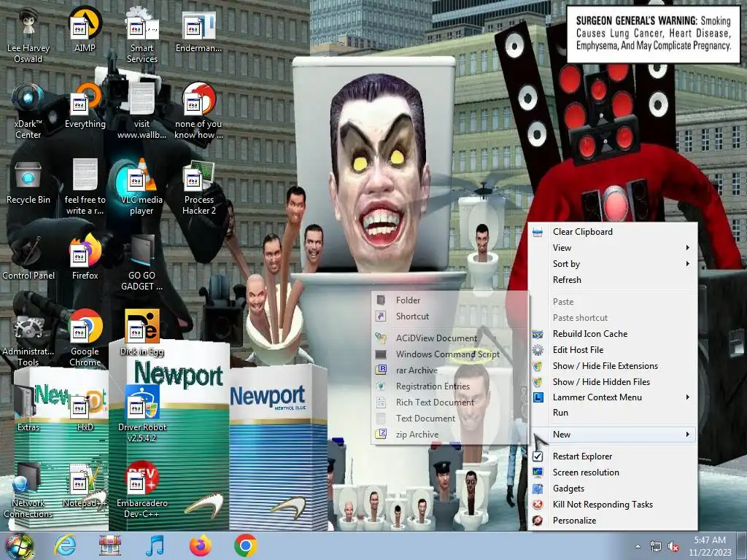This screenshot has height=560, width=747.
Task: Open the taskbar clock showing 5:47 AM
Action: pos(710,546)
